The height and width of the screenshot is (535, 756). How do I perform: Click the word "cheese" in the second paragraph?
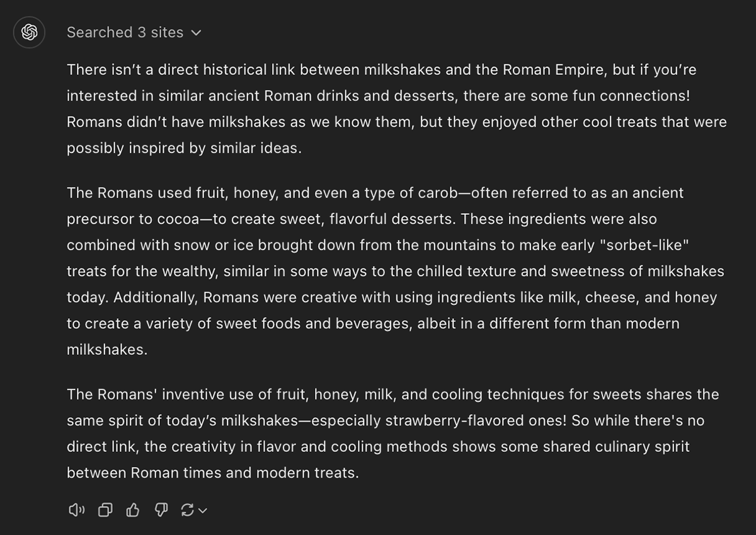click(x=610, y=297)
